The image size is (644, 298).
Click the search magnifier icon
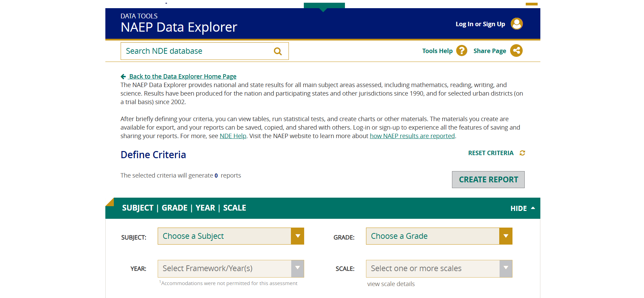tap(278, 51)
